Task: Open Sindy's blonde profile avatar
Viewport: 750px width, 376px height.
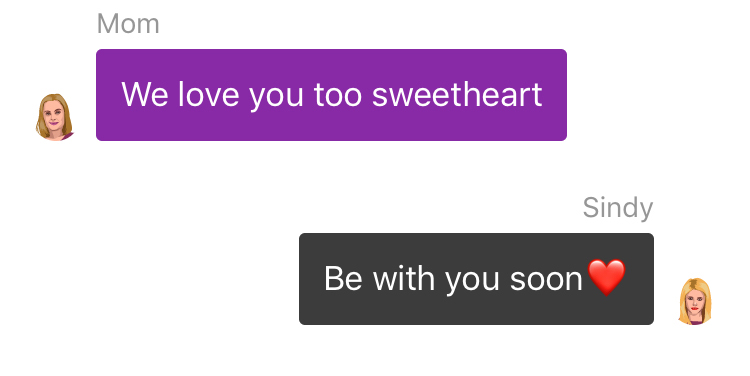Action: (x=695, y=301)
